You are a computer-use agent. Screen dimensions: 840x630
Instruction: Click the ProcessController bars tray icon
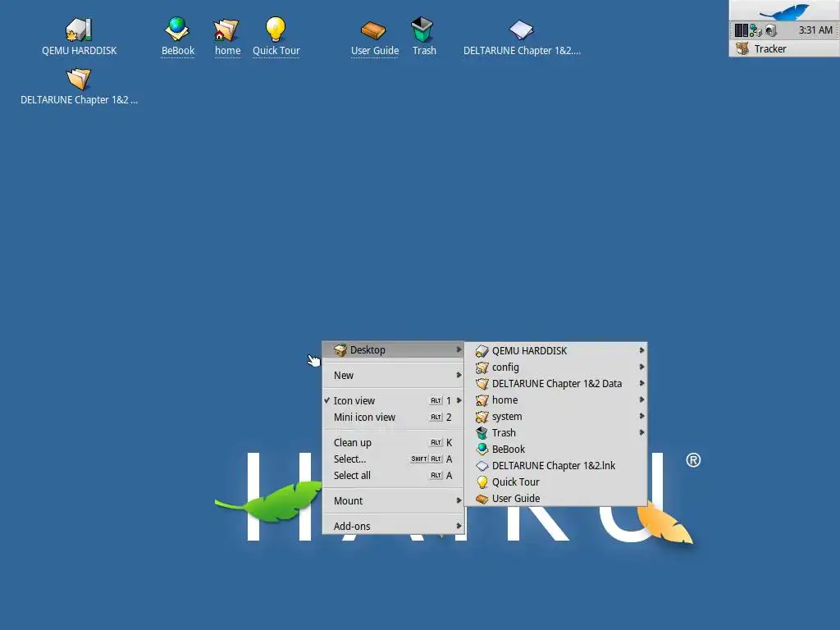click(x=741, y=30)
